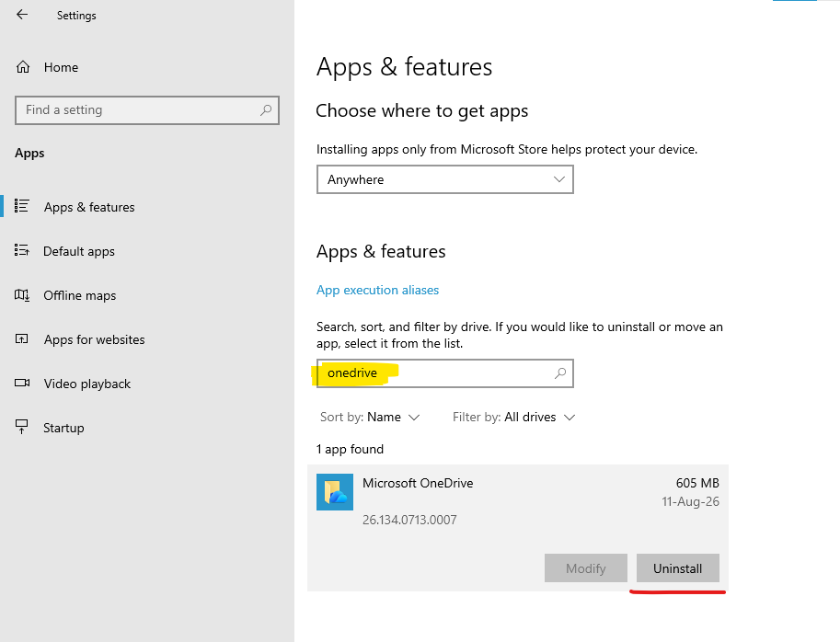
Task: Click the install date 11-Aug-26
Action: click(691, 501)
